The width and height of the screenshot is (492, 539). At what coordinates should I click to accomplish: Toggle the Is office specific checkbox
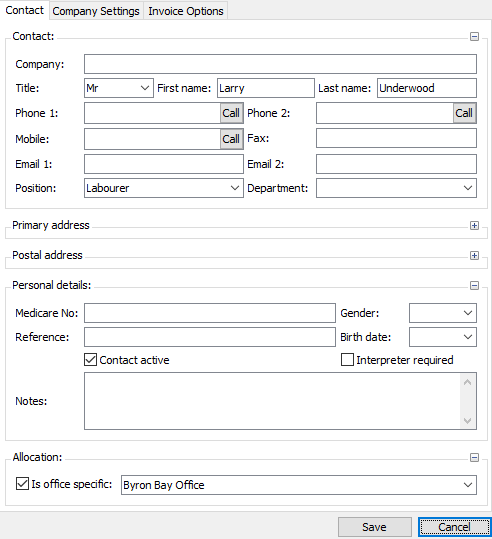pyautogui.click(x=22, y=484)
